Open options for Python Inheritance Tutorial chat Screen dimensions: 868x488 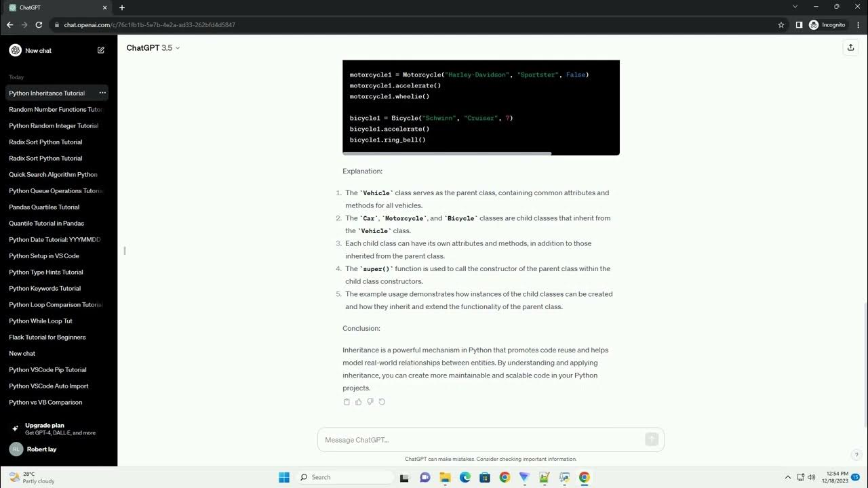[x=102, y=93]
